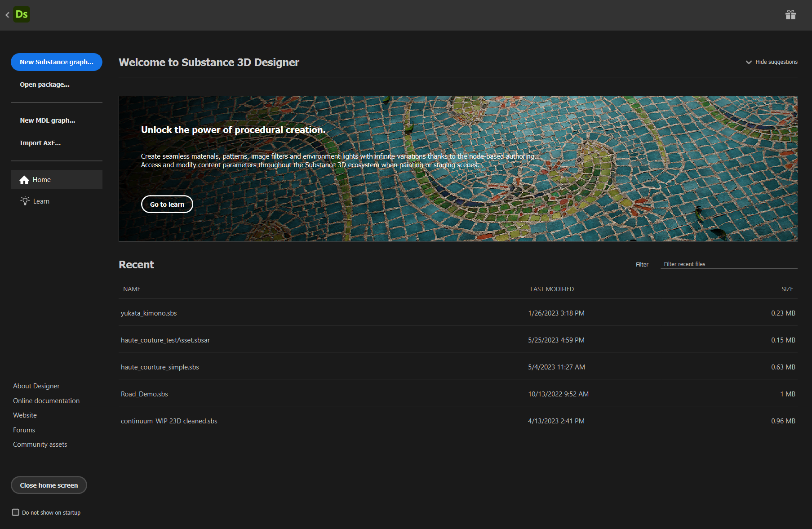Image resolution: width=812 pixels, height=529 pixels.
Task: Open Community assets link
Action: 40,445
